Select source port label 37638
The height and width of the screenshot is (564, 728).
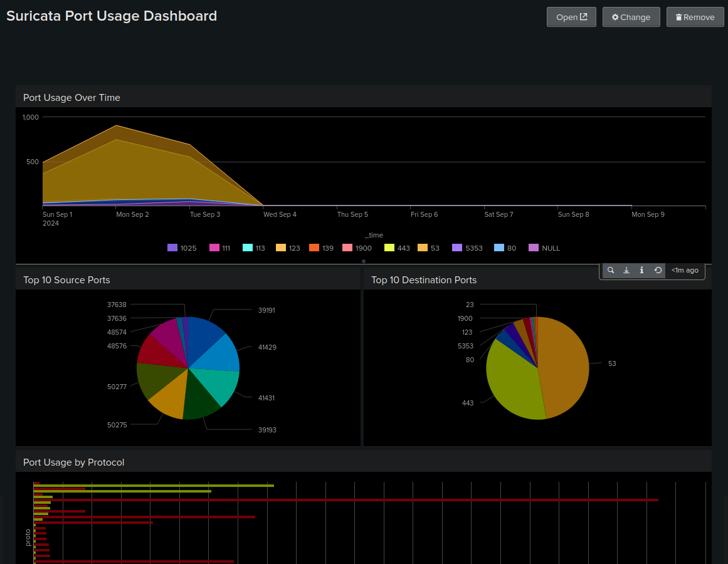pos(117,305)
